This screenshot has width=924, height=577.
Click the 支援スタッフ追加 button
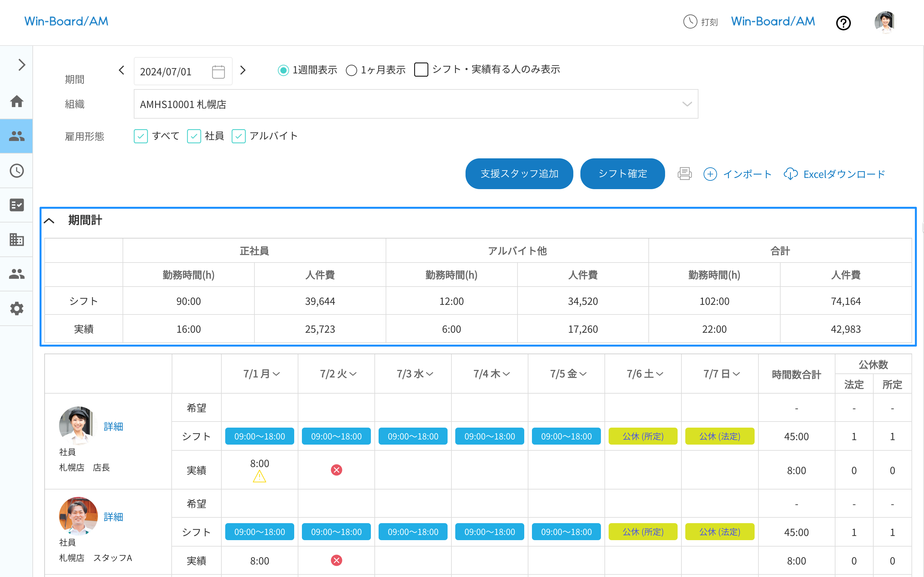(519, 174)
